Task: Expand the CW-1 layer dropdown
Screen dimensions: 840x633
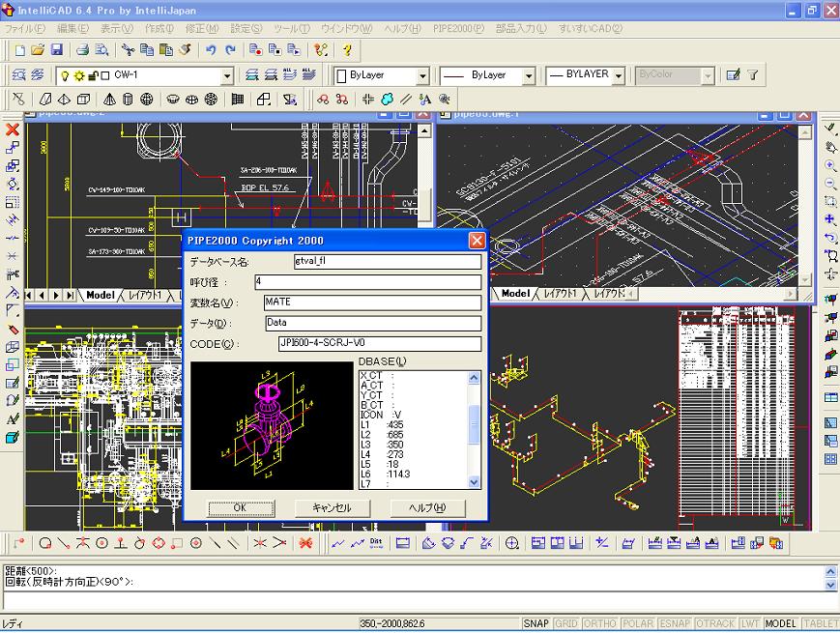Action: click(x=227, y=76)
